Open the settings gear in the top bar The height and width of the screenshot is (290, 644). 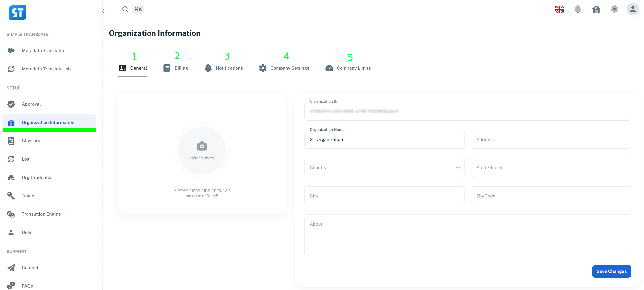click(x=615, y=9)
